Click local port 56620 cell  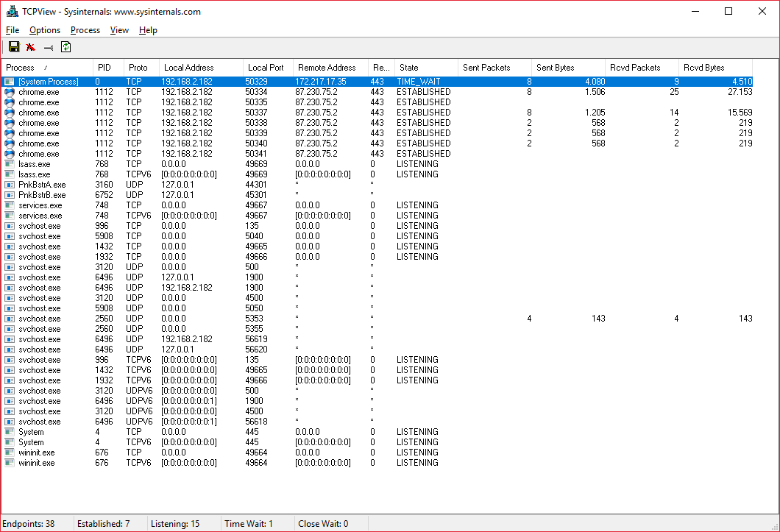(256, 350)
